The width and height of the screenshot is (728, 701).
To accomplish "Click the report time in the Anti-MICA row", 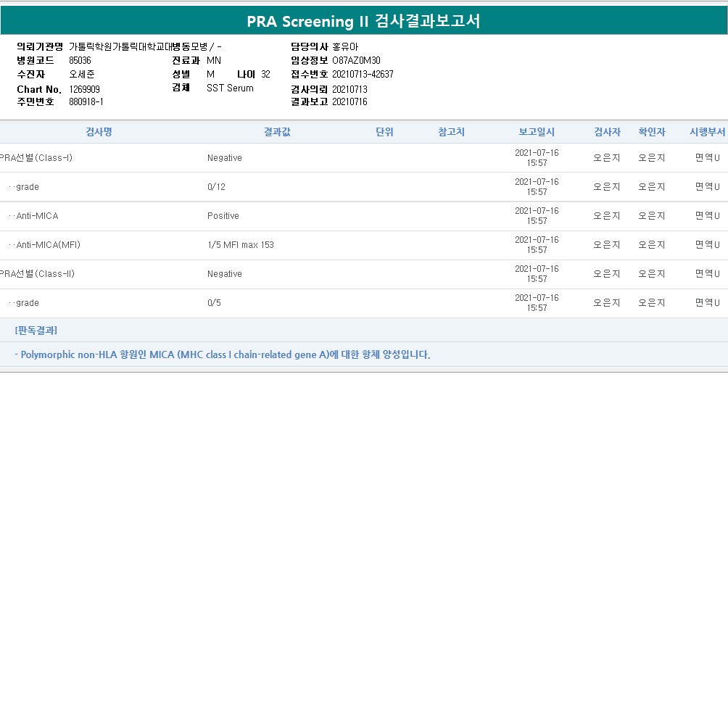I will pos(537,216).
